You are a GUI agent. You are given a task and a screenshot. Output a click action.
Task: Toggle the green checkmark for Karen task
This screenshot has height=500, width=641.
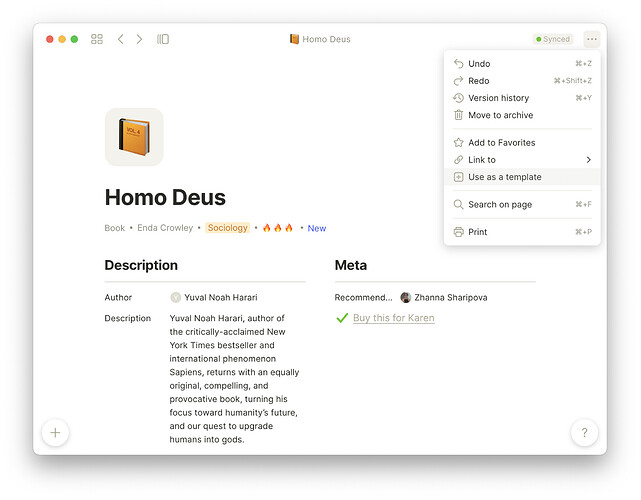(x=342, y=318)
